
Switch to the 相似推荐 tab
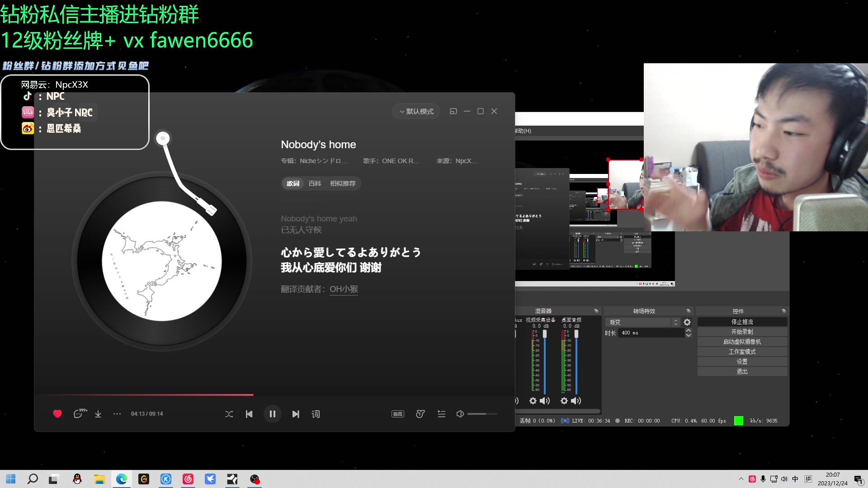(x=343, y=183)
